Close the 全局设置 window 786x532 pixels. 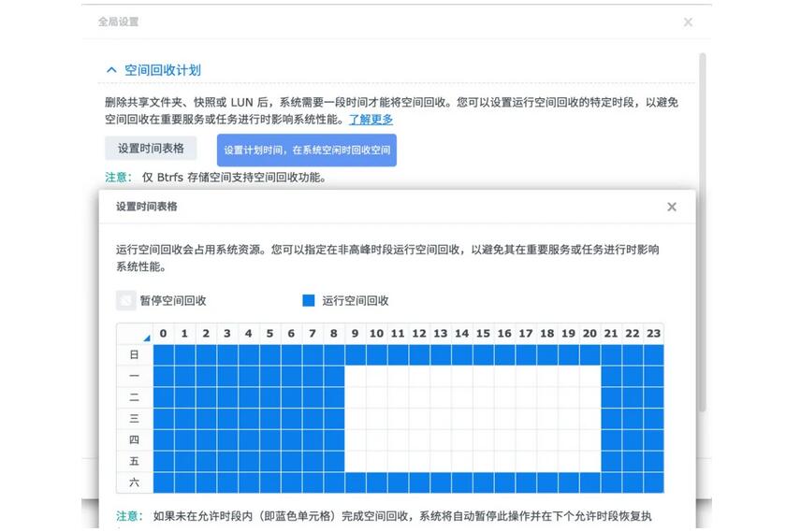[688, 22]
